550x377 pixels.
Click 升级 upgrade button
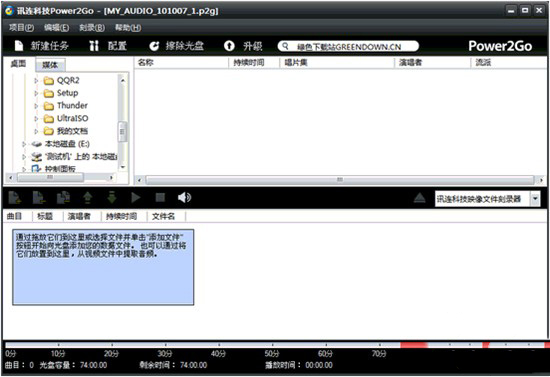tap(243, 46)
